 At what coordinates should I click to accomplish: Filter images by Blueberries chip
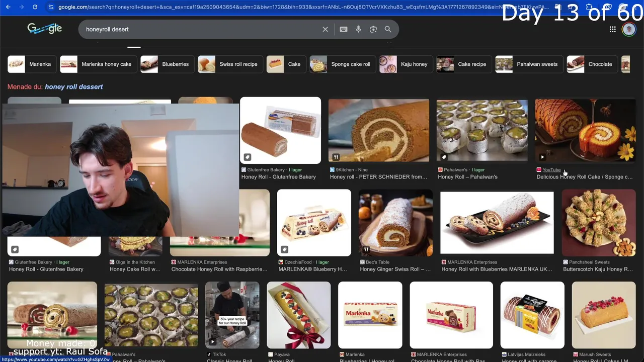coord(167,64)
